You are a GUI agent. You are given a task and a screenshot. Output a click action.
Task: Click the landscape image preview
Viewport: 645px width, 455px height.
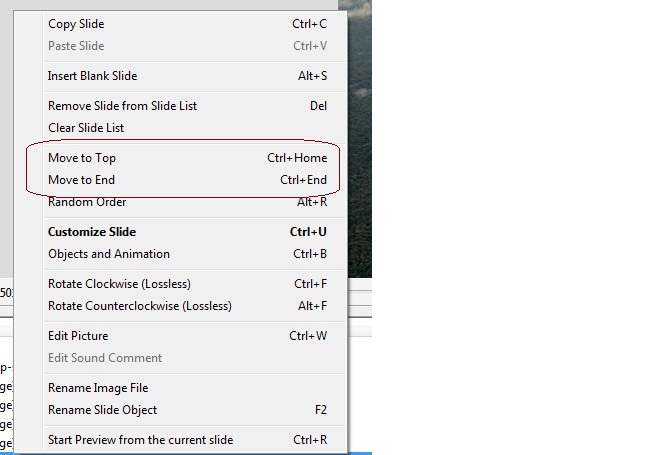(x=360, y=139)
